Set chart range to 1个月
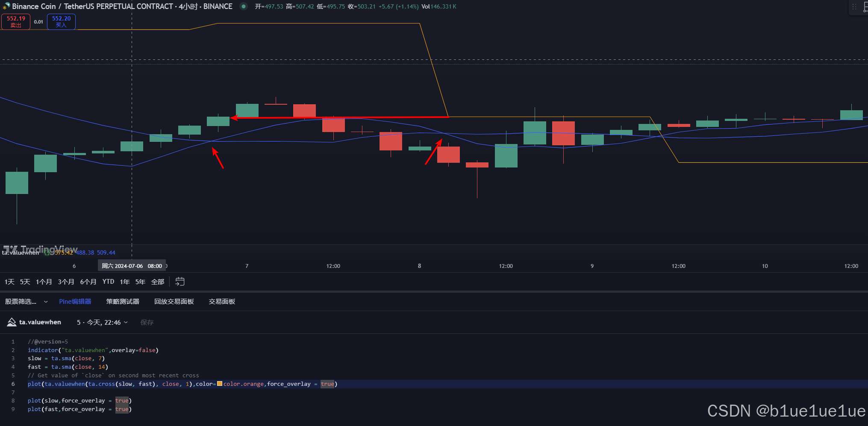The width and height of the screenshot is (868, 426). (x=44, y=282)
